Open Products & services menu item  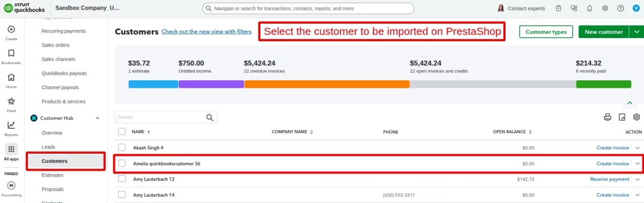click(x=63, y=101)
